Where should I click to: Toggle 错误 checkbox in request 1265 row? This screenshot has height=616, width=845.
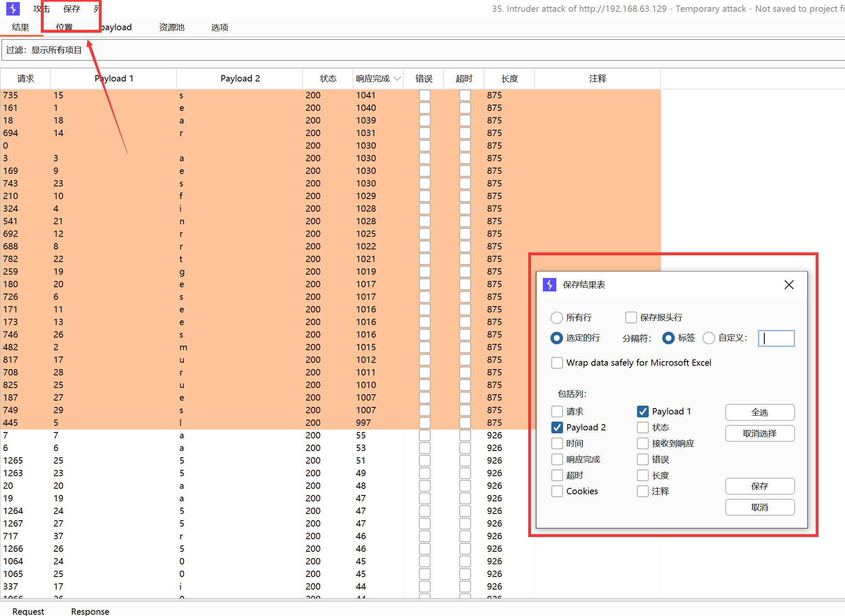click(425, 461)
